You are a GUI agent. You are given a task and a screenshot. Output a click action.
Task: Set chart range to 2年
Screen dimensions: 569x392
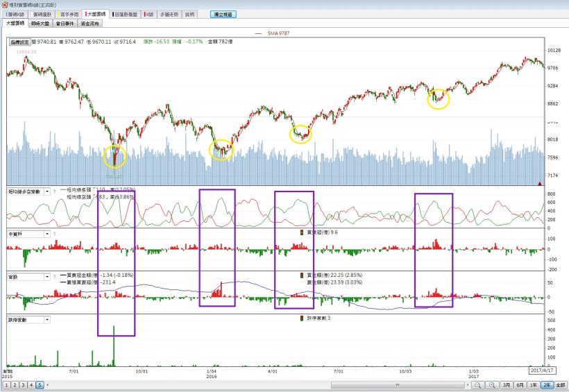547,385
